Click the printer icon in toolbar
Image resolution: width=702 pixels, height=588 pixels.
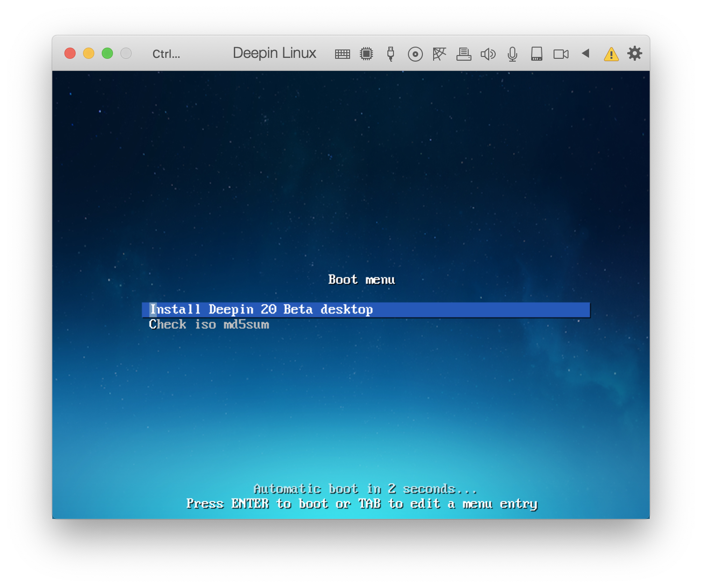click(463, 54)
